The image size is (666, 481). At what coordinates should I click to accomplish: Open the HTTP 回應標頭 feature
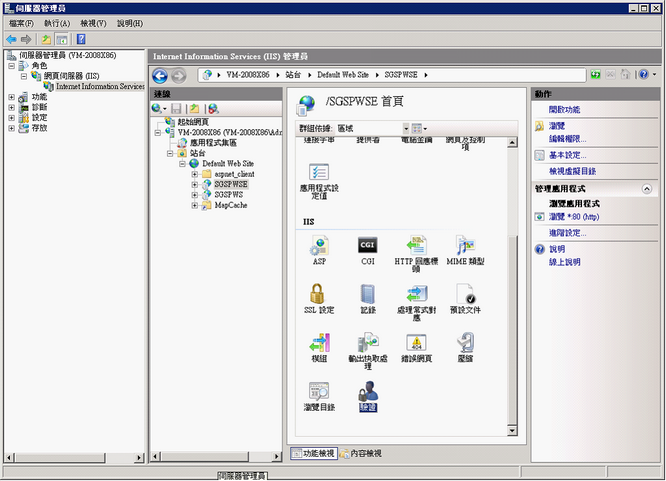(x=416, y=254)
